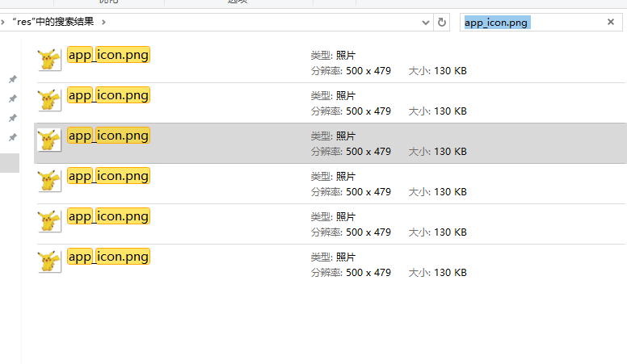Open chevron after "res" search results breadcrumb

[103, 22]
